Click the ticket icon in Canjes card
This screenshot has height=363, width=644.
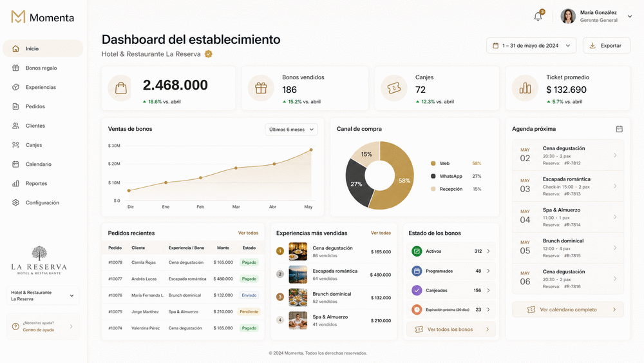click(x=394, y=88)
